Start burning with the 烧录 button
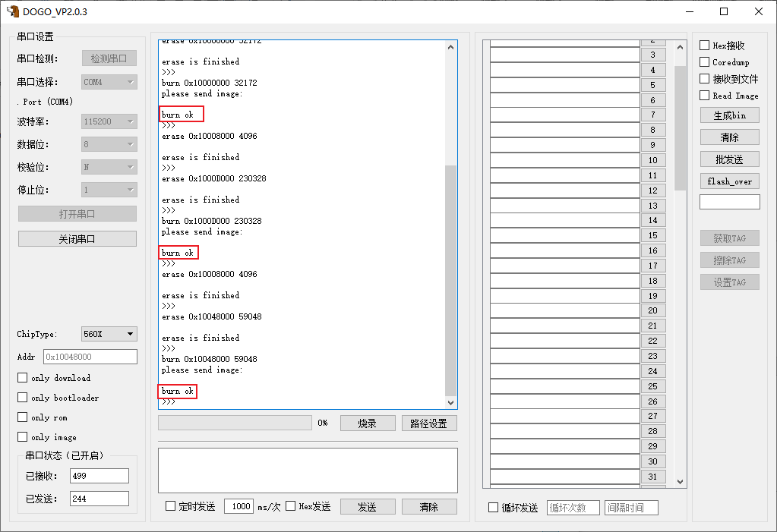 (x=368, y=423)
